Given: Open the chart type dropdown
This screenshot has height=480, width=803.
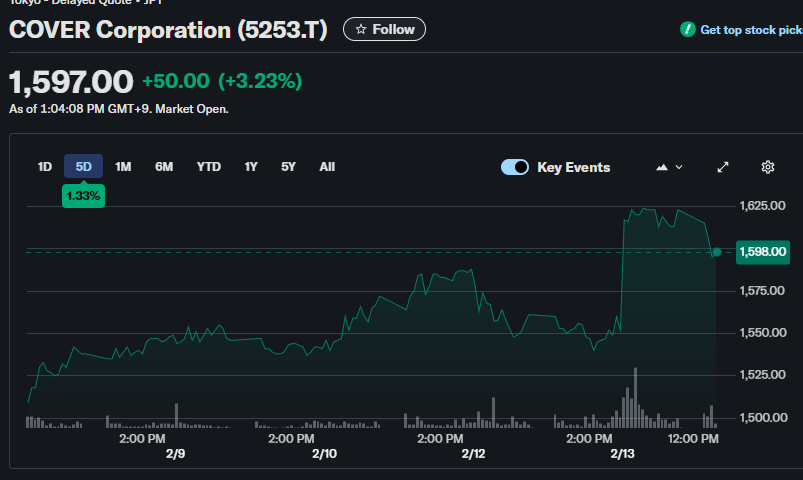Looking at the screenshot, I should point(669,167).
